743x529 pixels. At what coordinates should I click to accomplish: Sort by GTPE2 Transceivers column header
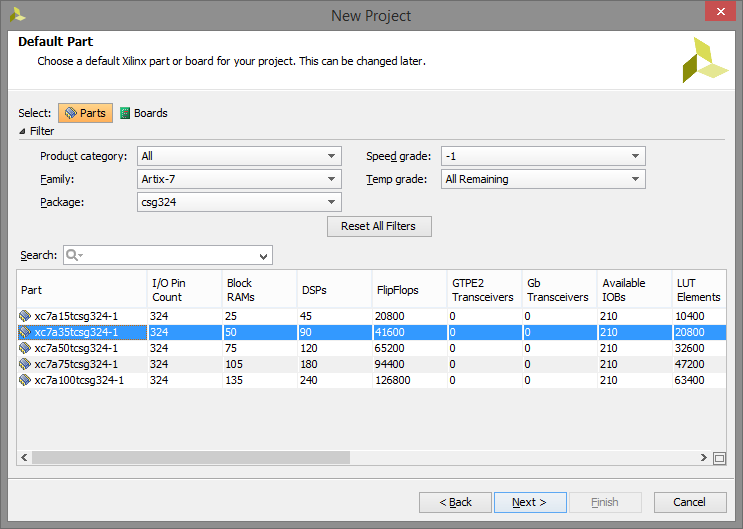tap(484, 290)
